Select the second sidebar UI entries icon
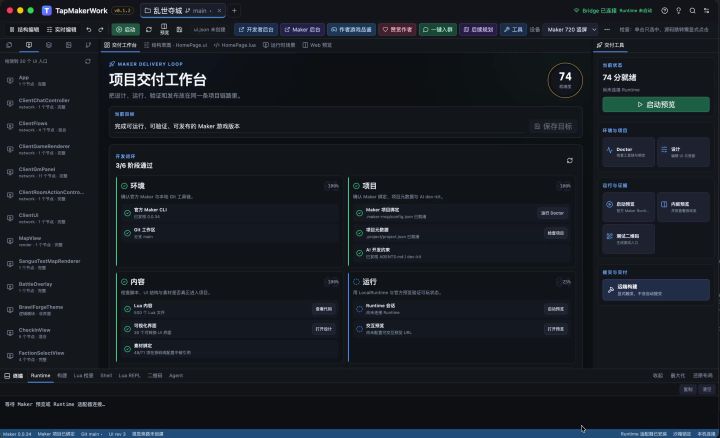The height and width of the screenshot is (438, 720). 29,45
